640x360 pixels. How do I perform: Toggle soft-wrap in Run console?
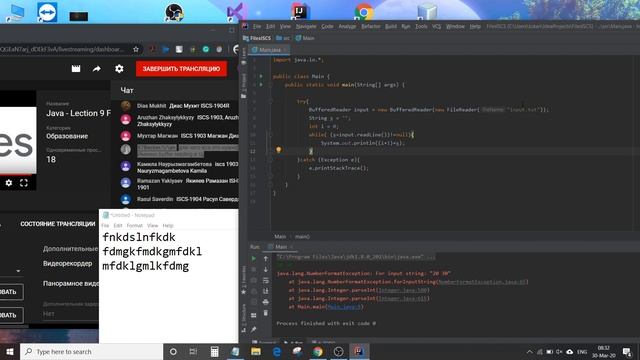(266, 280)
